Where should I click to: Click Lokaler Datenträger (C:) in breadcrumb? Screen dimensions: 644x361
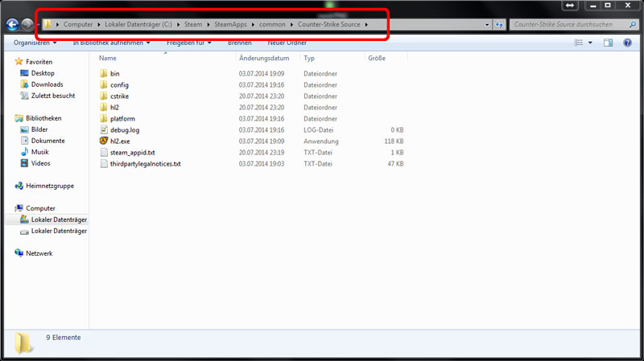[138, 25]
